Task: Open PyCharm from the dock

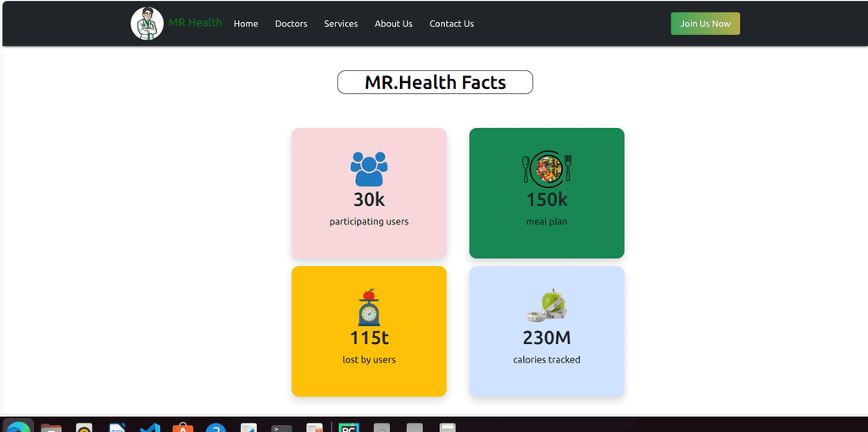Action: (349, 428)
